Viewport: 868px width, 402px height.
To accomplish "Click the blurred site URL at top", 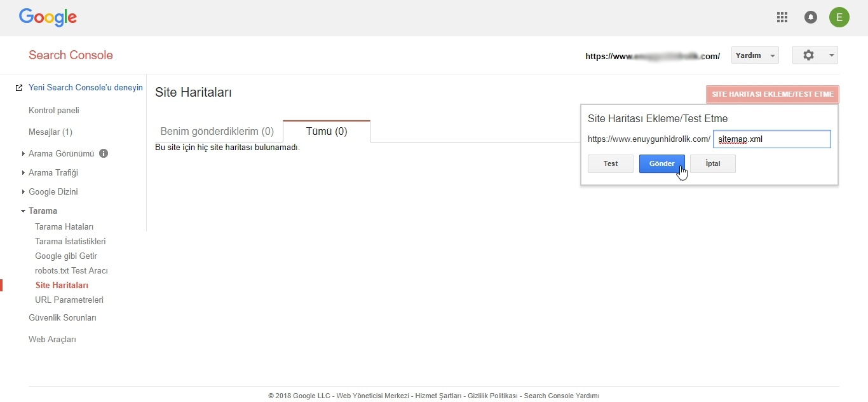I will [x=653, y=56].
